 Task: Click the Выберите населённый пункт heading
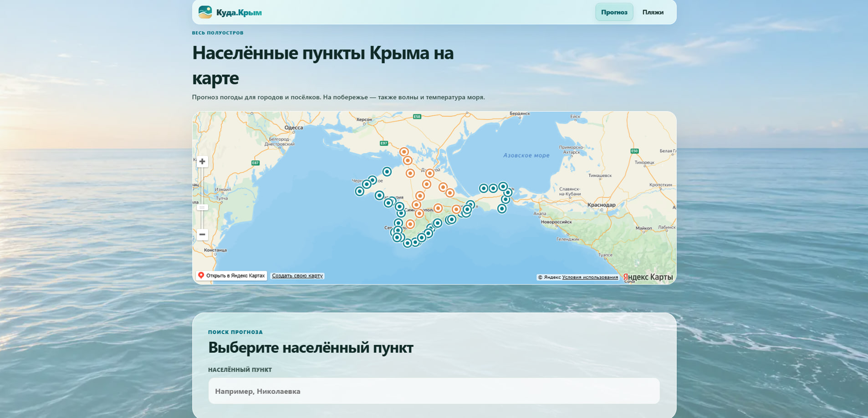click(311, 347)
